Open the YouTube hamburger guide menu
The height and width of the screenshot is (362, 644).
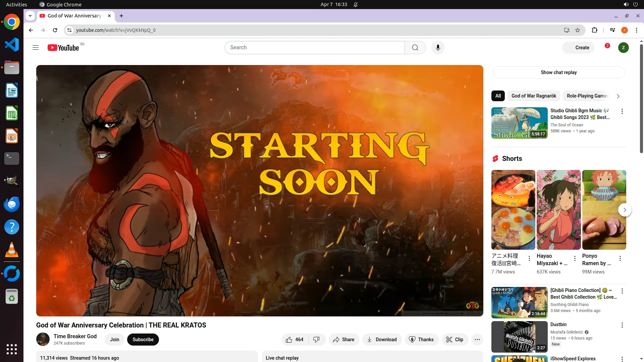[x=36, y=48]
